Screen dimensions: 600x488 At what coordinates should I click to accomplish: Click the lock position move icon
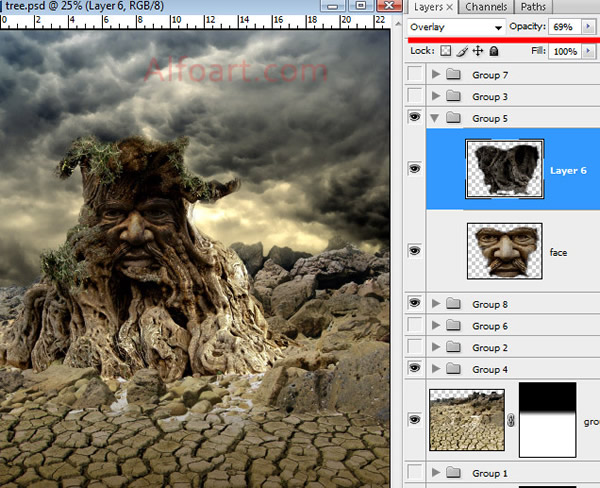pyautogui.click(x=478, y=51)
